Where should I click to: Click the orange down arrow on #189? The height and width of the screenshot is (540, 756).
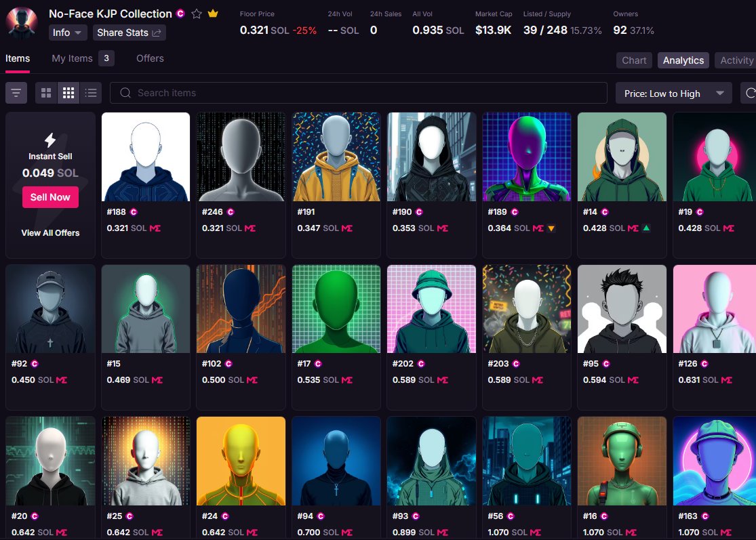pyautogui.click(x=551, y=228)
